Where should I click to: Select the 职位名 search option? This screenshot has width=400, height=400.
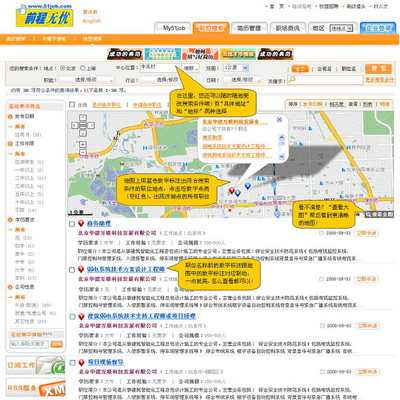pyautogui.click(x=349, y=69)
